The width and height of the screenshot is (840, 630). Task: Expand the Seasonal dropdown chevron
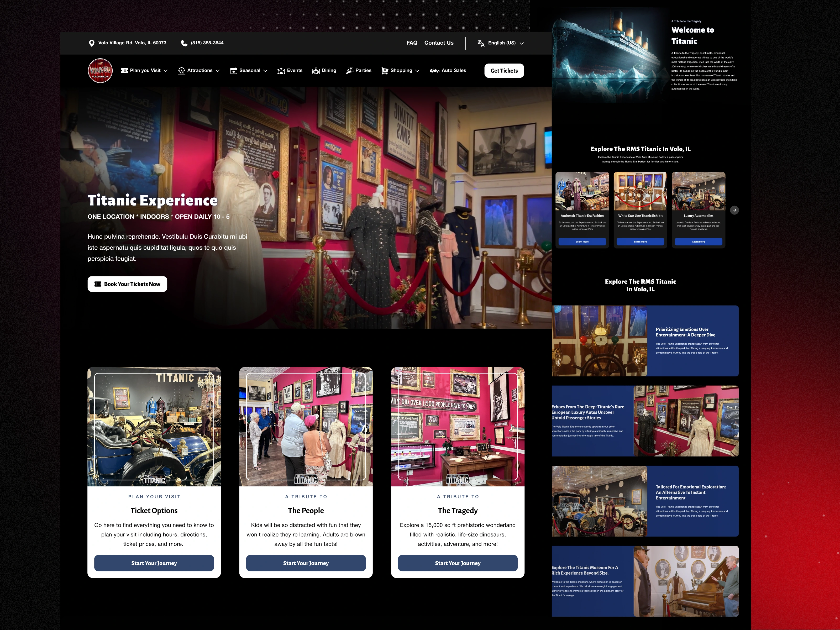click(x=265, y=71)
